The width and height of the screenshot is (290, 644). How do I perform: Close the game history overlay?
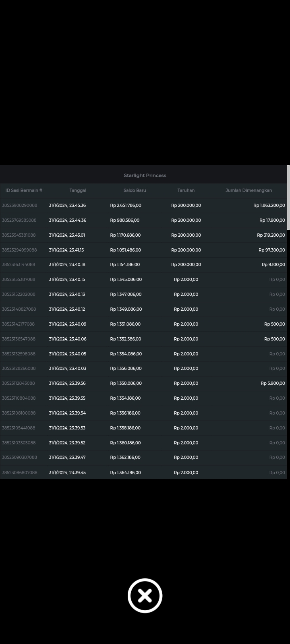pyautogui.click(x=145, y=596)
